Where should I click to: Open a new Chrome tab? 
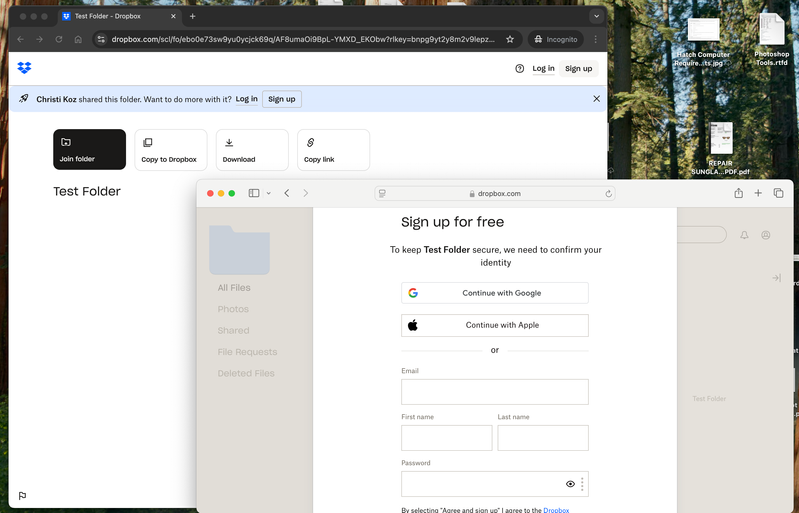(193, 16)
